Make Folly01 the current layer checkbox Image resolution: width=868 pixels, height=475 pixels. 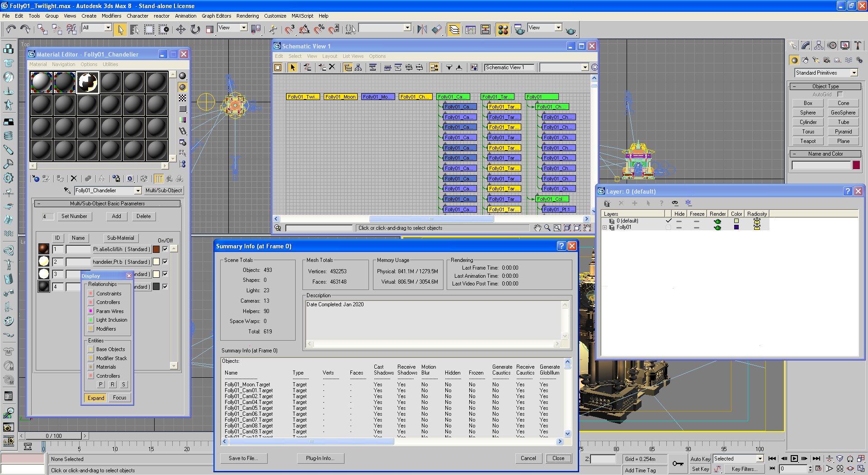(x=669, y=227)
